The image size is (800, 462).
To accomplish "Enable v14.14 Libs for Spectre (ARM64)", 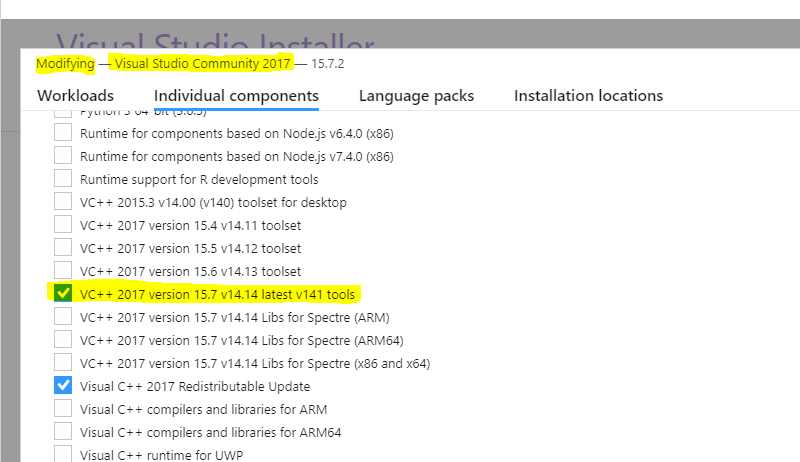I will pyautogui.click(x=63, y=339).
